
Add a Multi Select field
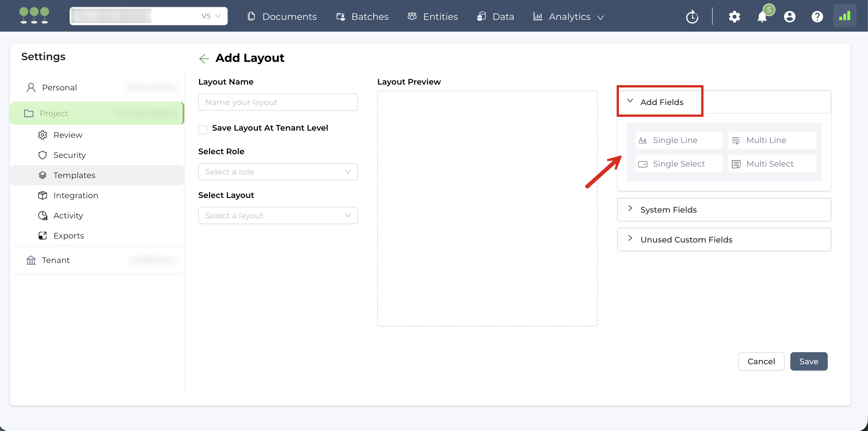[x=772, y=164]
